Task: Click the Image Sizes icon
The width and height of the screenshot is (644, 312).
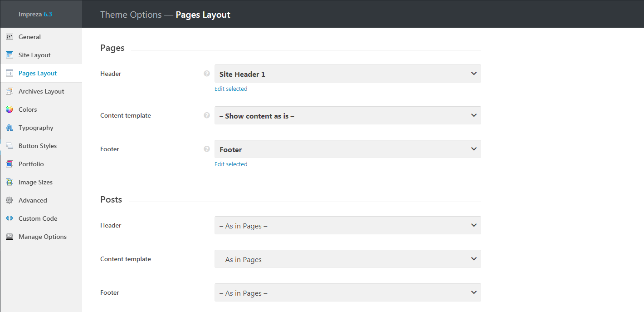Action: click(10, 182)
